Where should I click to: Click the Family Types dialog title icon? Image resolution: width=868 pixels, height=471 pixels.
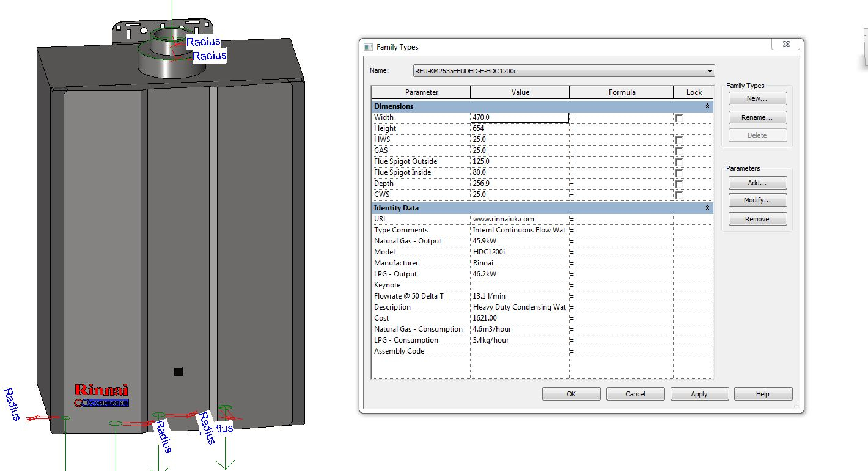coord(368,47)
